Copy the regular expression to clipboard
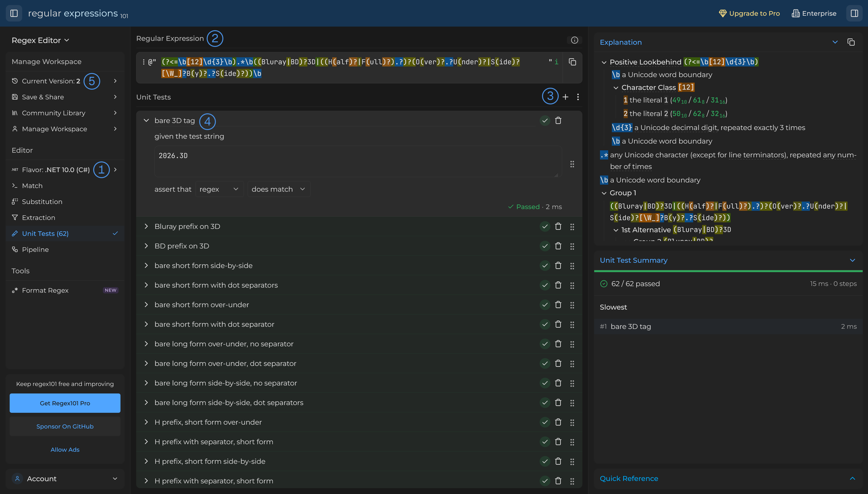The width and height of the screenshot is (868, 494). pyautogui.click(x=572, y=62)
